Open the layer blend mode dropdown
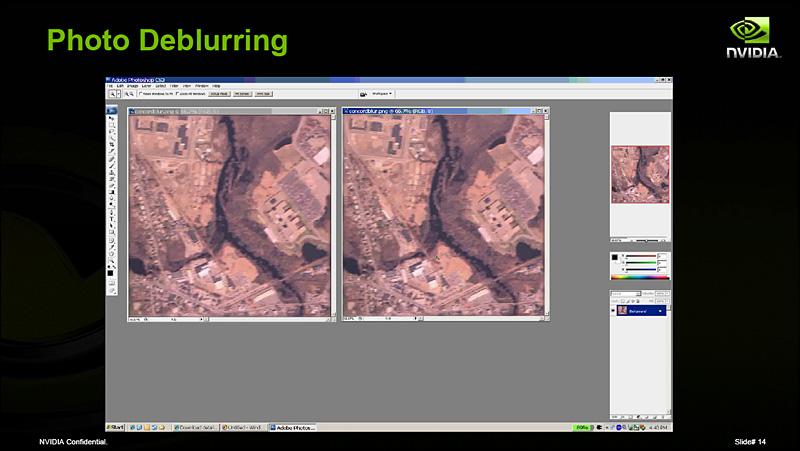Image resolution: width=800 pixels, height=451 pixels. pyautogui.click(x=625, y=293)
